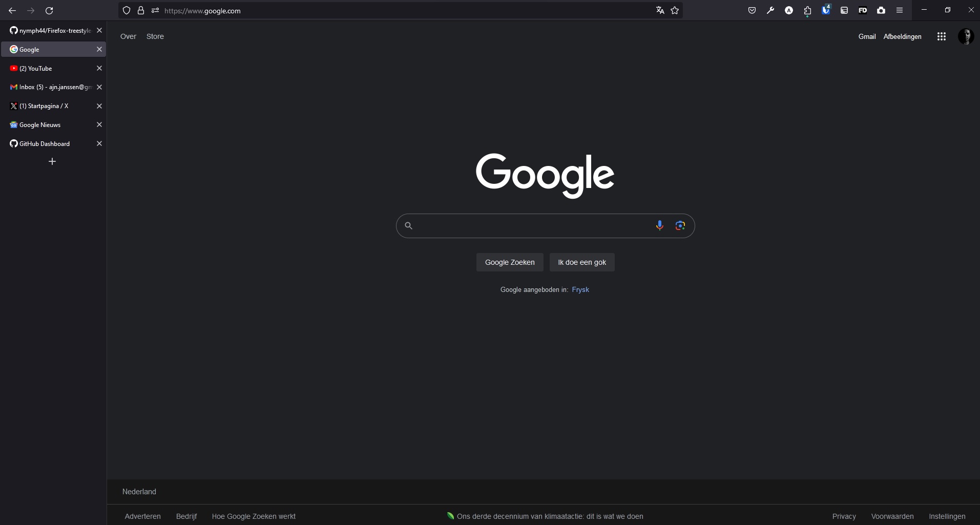Open the tracking protection shield icon

point(127,10)
